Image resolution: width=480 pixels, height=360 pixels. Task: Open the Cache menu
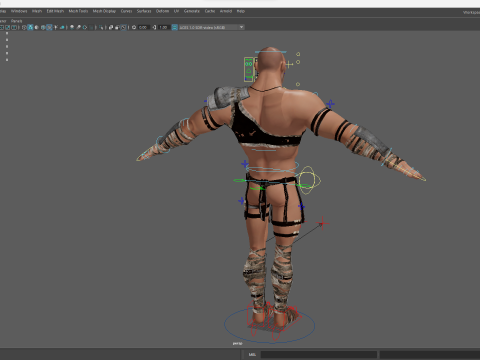pos(210,11)
